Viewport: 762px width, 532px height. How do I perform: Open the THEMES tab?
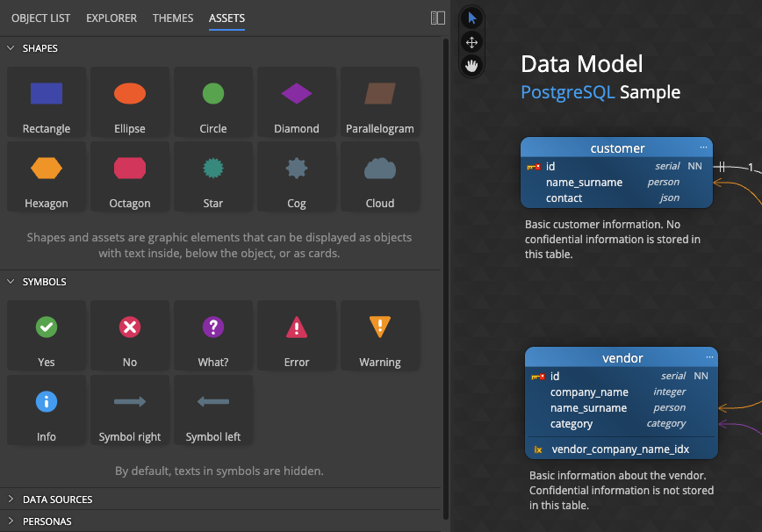click(173, 18)
